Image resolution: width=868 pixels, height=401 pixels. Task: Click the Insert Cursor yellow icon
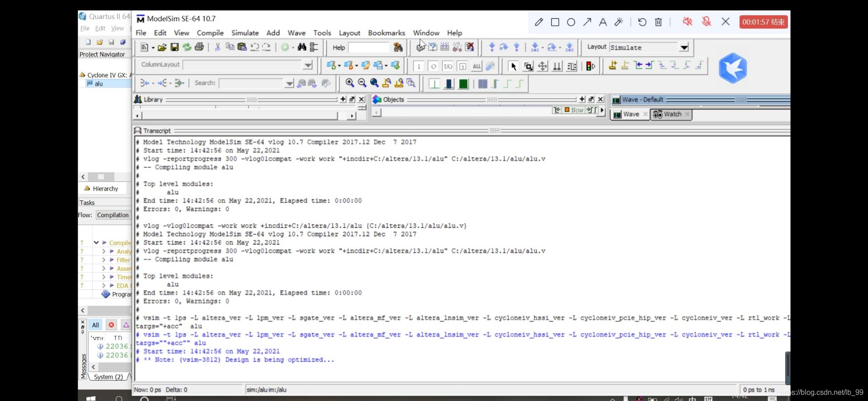[x=613, y=65]
